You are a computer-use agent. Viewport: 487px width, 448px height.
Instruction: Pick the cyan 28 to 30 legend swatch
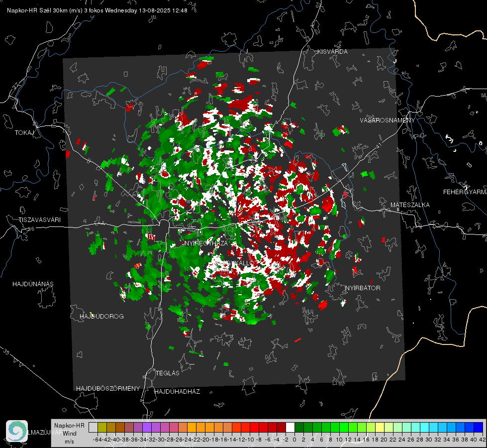tap(425, 427)
